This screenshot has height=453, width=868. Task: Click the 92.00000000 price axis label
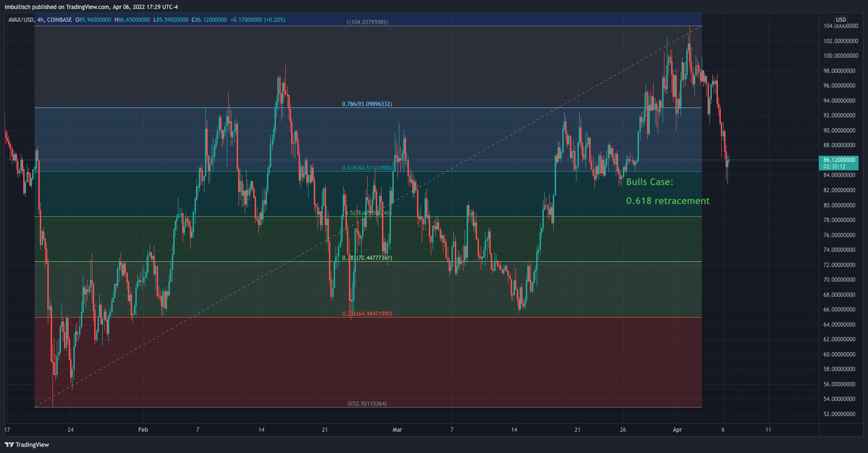841,115
